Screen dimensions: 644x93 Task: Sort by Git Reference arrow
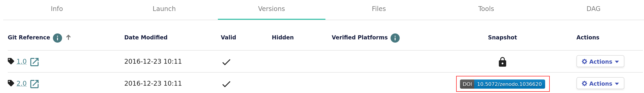tap(68, 38)
